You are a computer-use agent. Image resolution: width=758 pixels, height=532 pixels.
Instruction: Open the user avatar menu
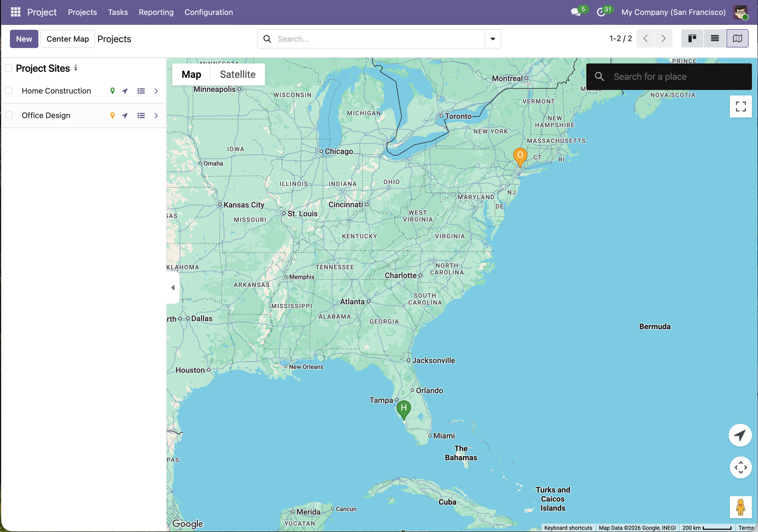coord(740,12)
